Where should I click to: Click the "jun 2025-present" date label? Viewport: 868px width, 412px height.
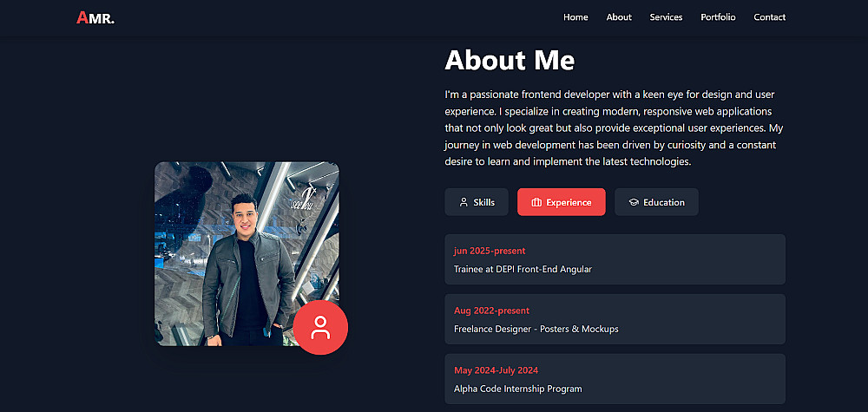pos(489,251)
